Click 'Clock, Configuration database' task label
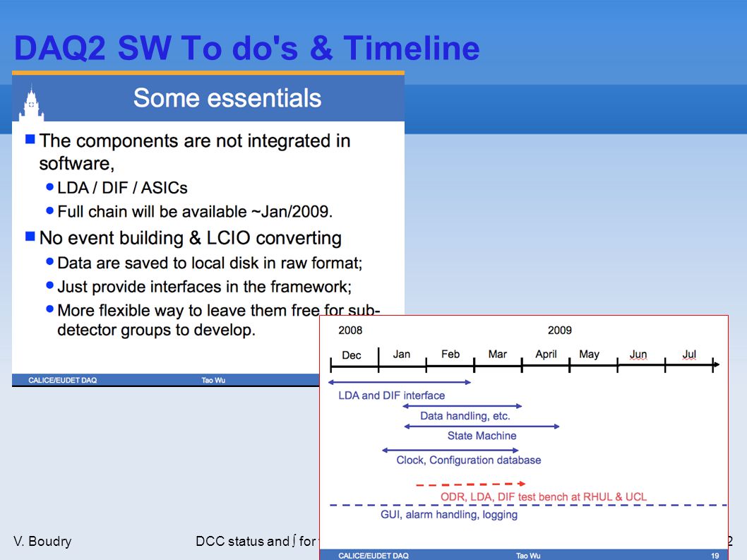The height and width of the screenshot is (560, 747). (469, 460)
